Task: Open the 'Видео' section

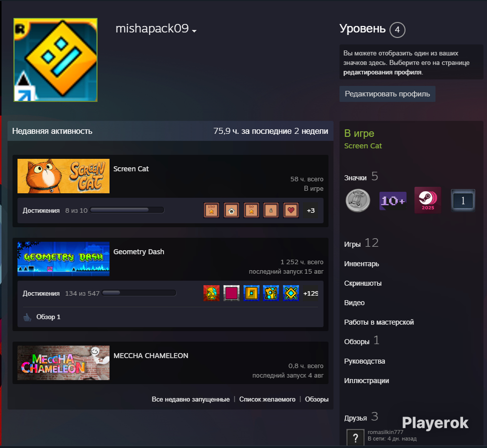Action: 354,303
